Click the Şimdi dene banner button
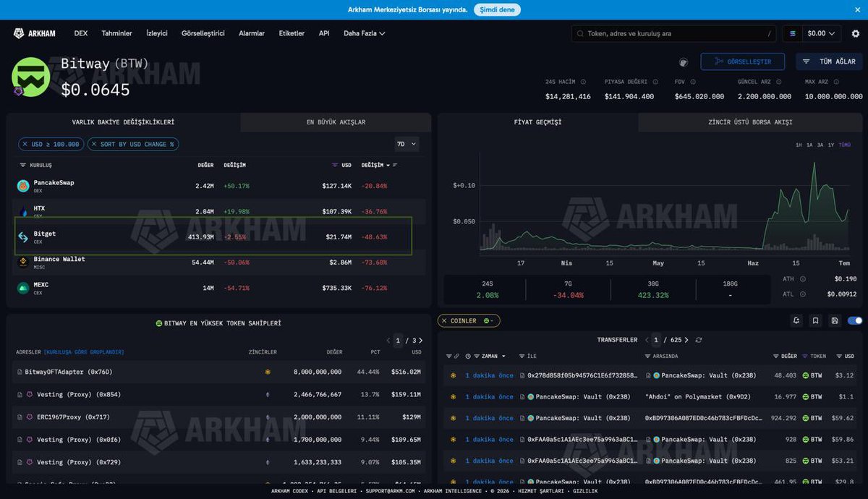868x499 pixels. 497,9
